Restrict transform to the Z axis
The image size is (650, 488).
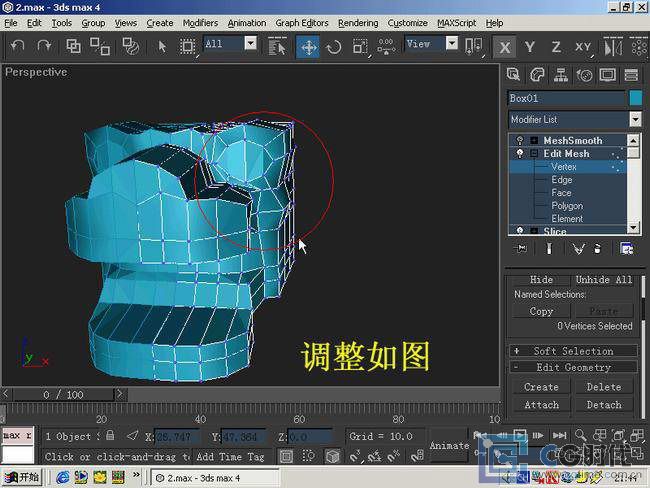(556, 47)
